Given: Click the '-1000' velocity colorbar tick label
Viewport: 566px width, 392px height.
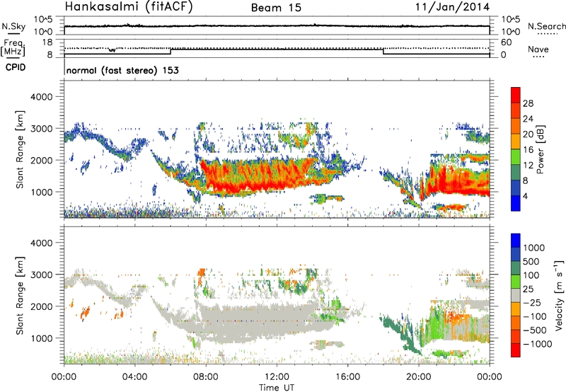Looking at the screenshot, I should click(537, 344).
